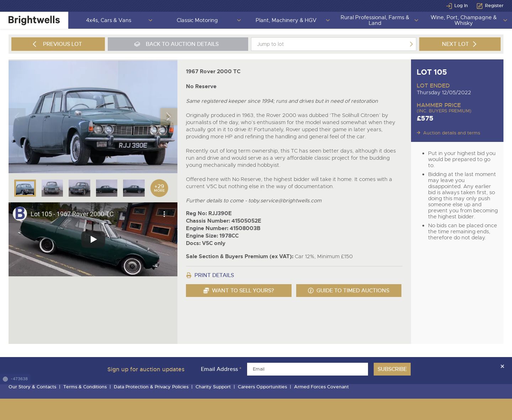Image resolution: width=512 pixels, height=420 pixels.
Task: Go to the Next Lot
Action: coord(460,44)
